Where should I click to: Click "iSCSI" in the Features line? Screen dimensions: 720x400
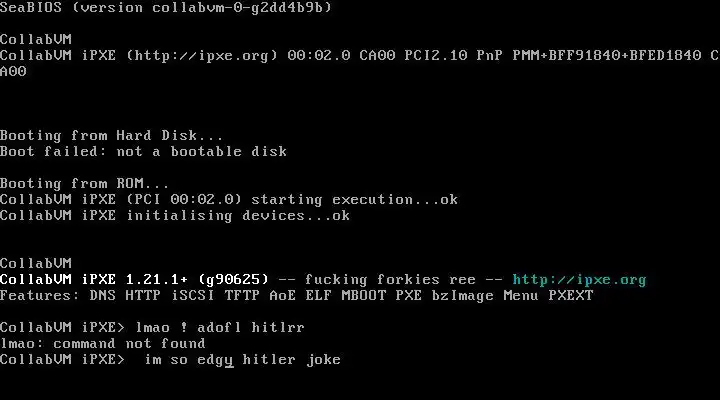click(193, 295)
